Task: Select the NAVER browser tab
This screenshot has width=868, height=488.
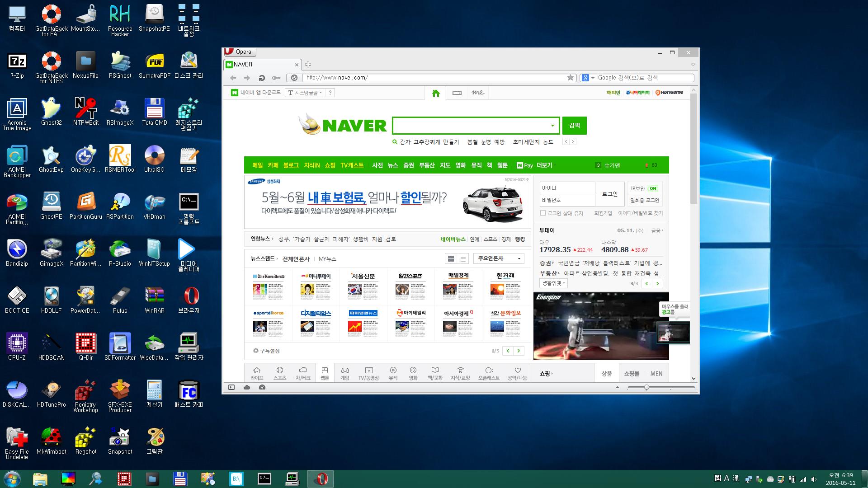Action: click(262, 65)
